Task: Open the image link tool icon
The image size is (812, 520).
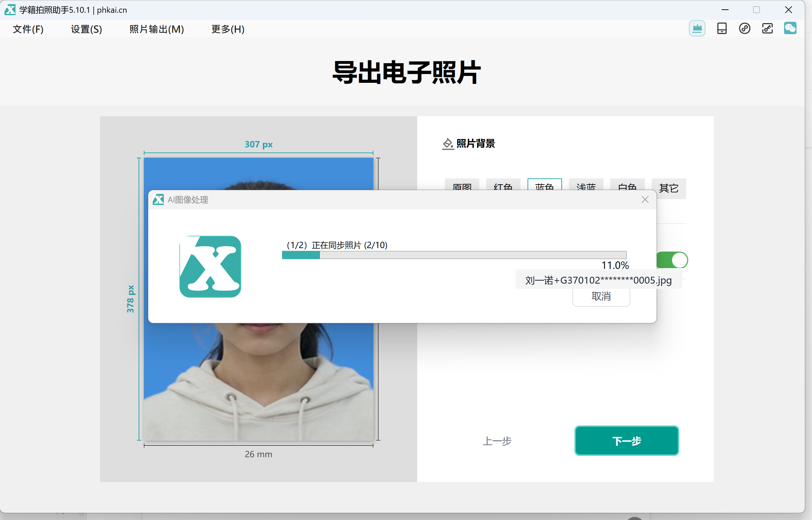Action: click(767, 29)
